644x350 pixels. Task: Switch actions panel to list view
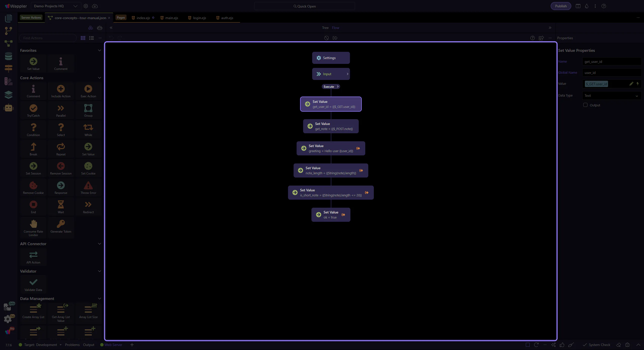tap(92, 38)
